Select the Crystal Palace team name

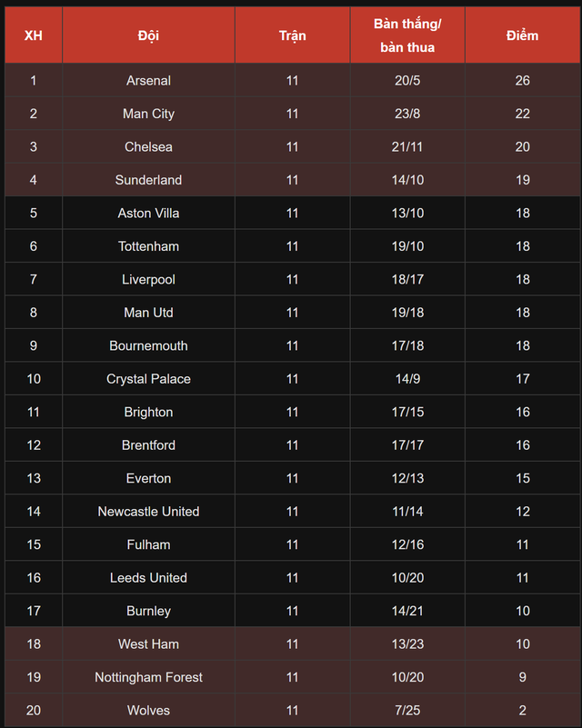click(148, 379)
